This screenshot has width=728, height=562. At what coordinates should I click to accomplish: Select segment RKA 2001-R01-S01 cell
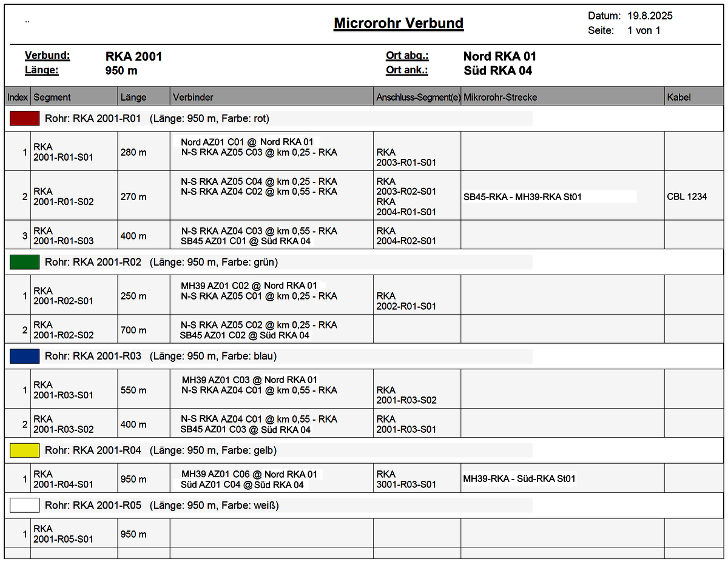point(63,152)
